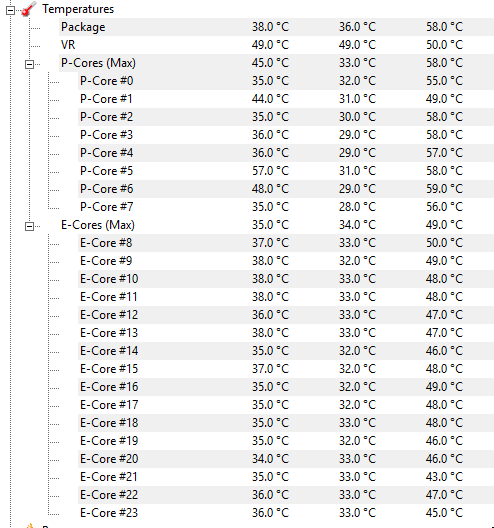494x528 pixels.
Task: Select the P-Core #2 row
Action: pyautogui.click(x=286, y=117)
